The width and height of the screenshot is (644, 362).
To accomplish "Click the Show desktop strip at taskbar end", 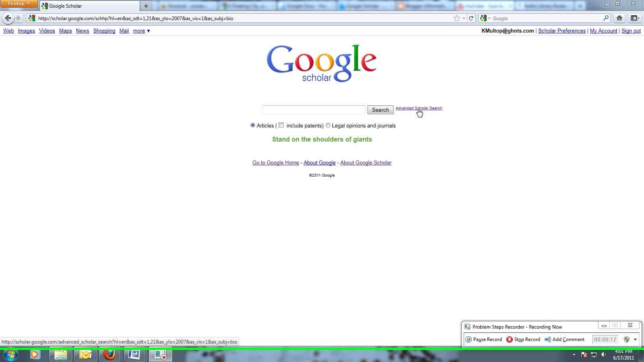I will (641, 355).
